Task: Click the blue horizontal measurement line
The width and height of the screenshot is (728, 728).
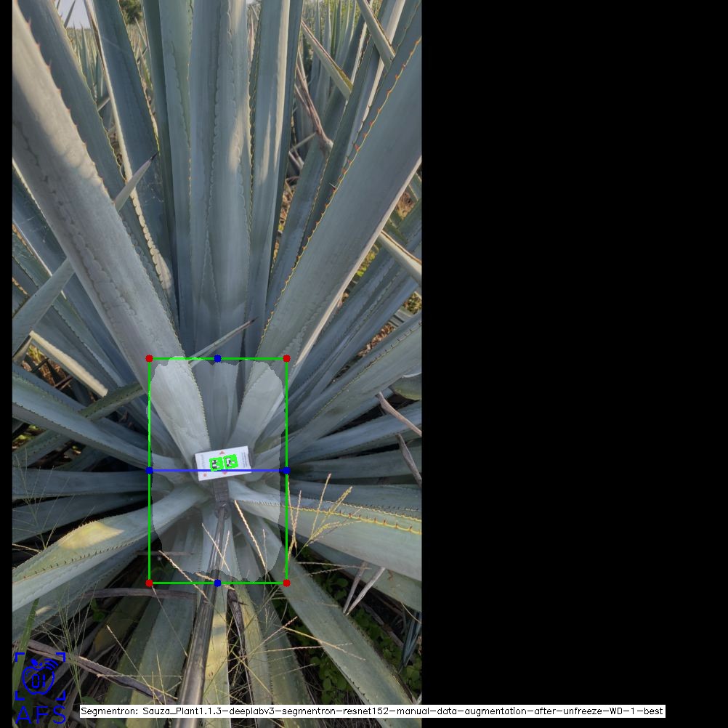Action: (x=182, y=470)
